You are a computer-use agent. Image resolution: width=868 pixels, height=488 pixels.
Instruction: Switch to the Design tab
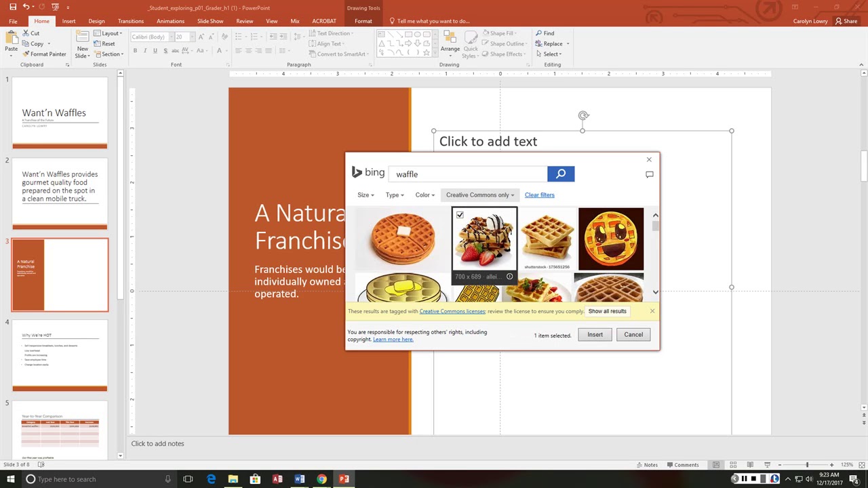[96, 21]
